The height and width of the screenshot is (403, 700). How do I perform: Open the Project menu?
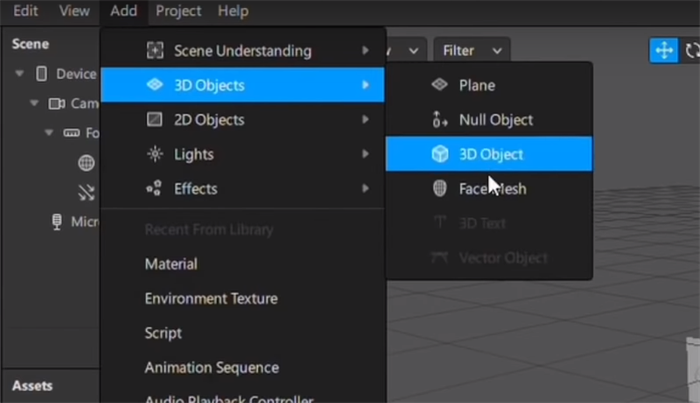tap(178, 11)
